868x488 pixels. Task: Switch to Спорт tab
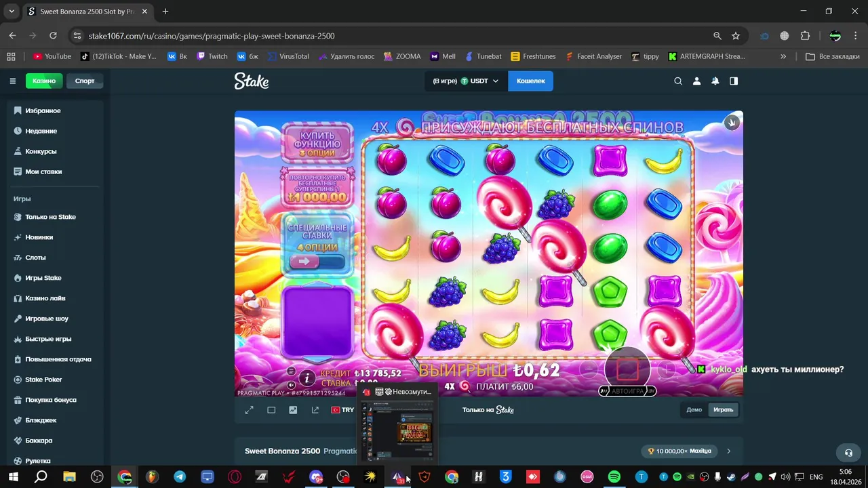click(85, 81)
